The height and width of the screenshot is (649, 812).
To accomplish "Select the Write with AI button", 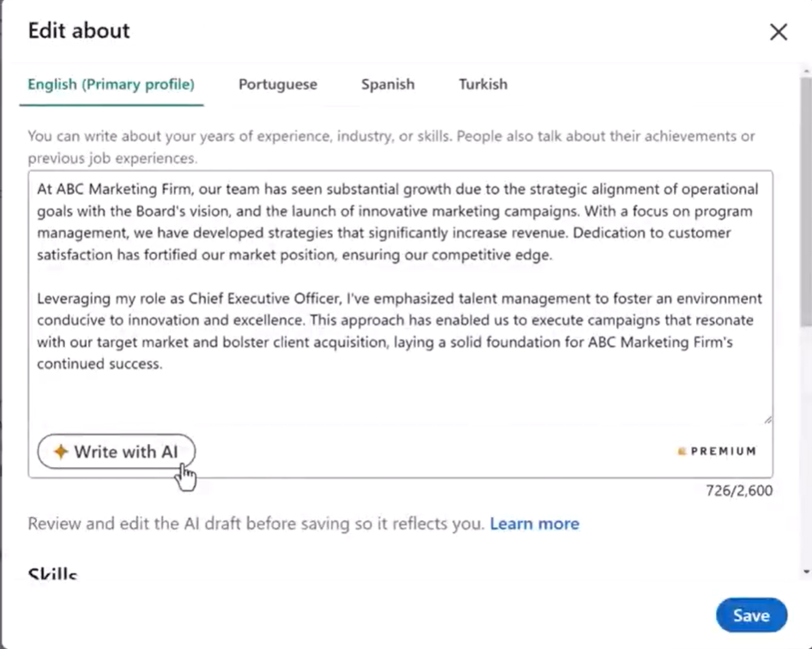I will 116,451.
